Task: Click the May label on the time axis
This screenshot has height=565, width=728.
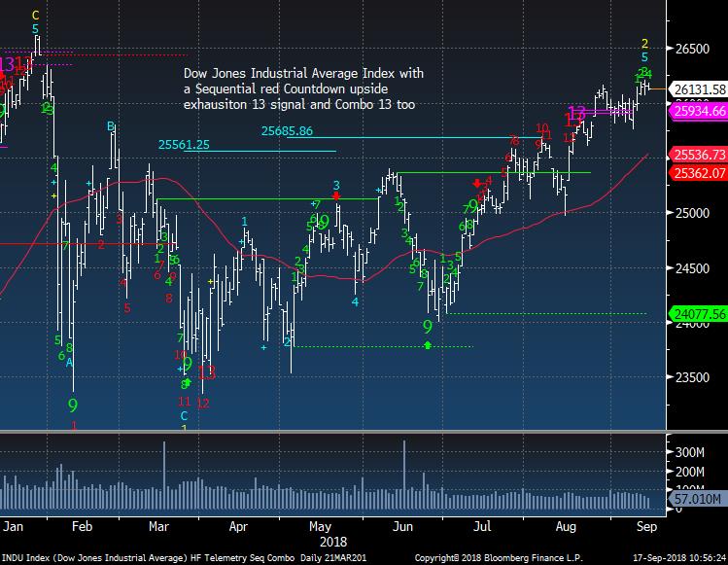Action: click(x=321, y=526)
